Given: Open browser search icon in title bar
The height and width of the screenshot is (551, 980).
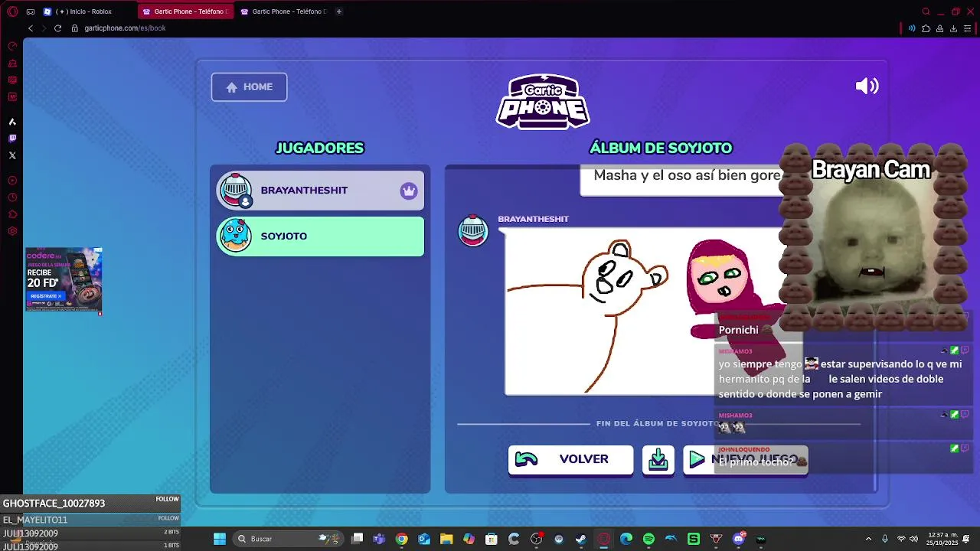Looking at the screenshot, I should (x=926, y=11).
